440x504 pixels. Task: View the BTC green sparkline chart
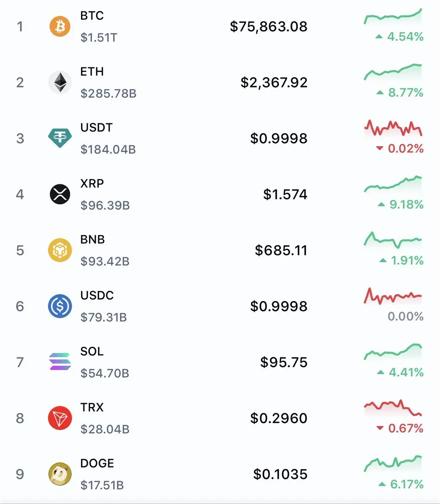click(393, 16)
